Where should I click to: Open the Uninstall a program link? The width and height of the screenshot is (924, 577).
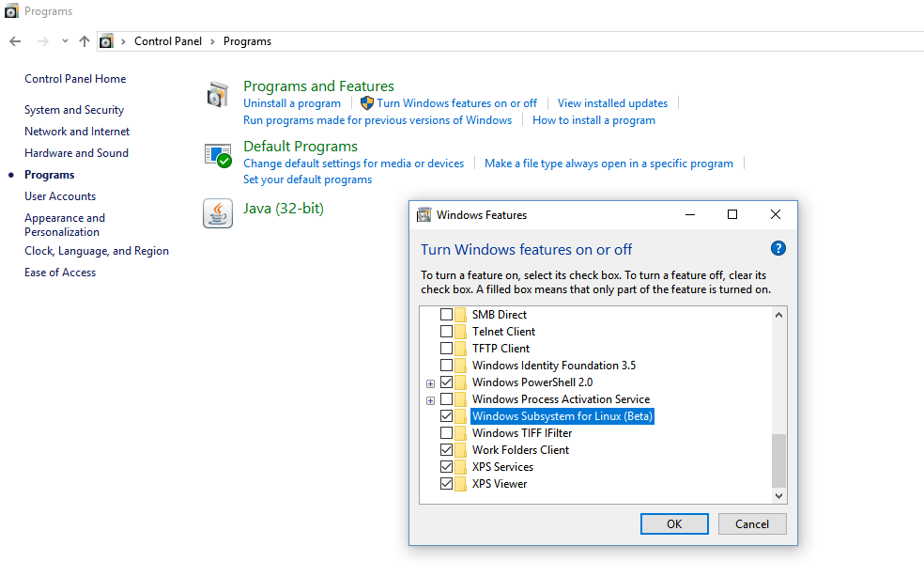[292, 103]
